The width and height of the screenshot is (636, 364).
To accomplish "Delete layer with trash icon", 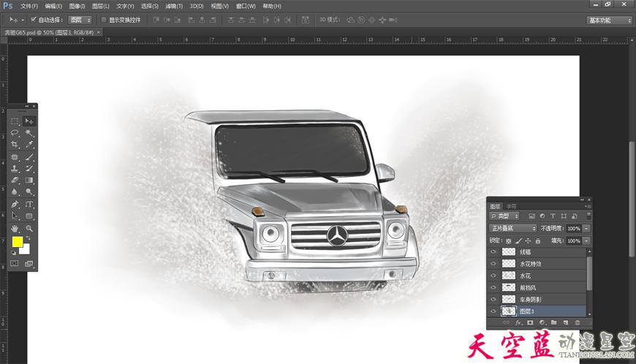I will point(578,322).
